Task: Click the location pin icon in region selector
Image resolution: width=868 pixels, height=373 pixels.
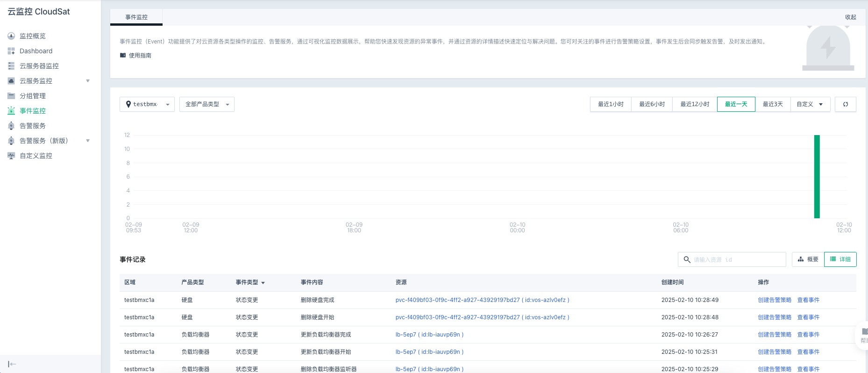Action: [x=128, y=104]
